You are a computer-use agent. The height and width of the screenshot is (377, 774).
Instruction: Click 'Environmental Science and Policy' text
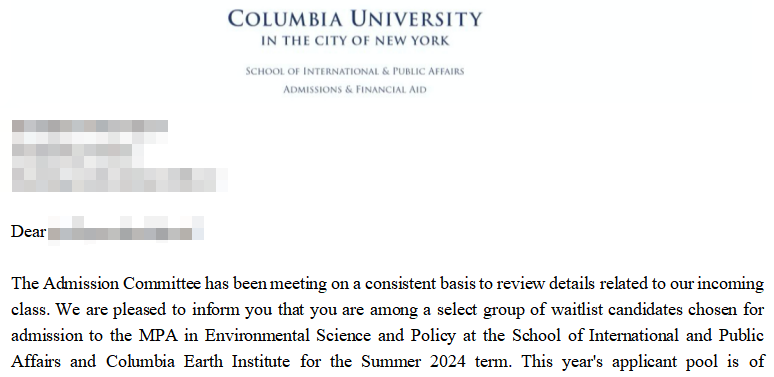330,336
